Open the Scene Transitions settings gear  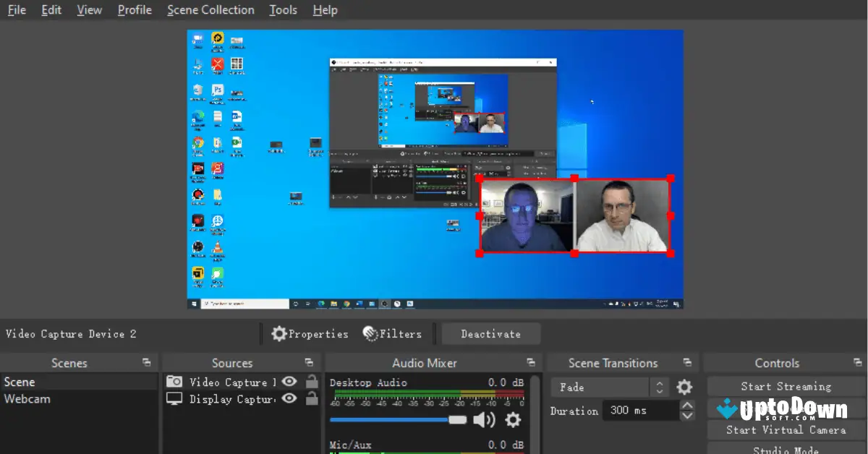[684, 387]
